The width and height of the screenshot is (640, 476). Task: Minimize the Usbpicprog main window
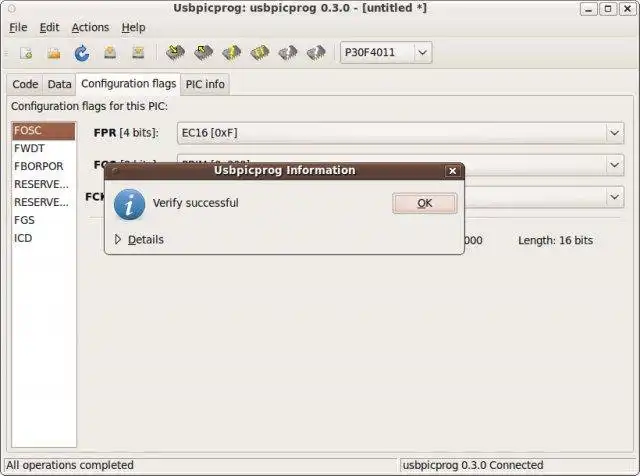click(x=589, y=9)
